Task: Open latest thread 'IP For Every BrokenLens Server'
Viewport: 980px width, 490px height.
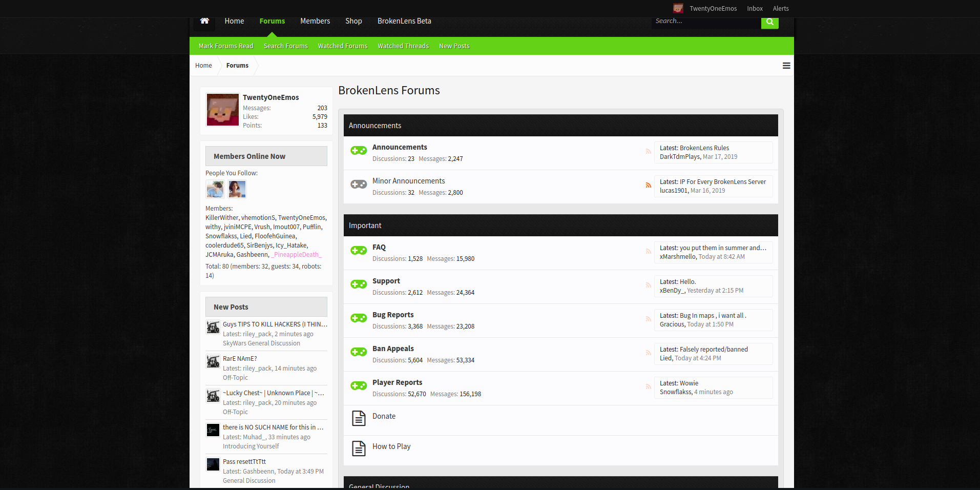Action: pyautogui.click(x=723, y=182)
